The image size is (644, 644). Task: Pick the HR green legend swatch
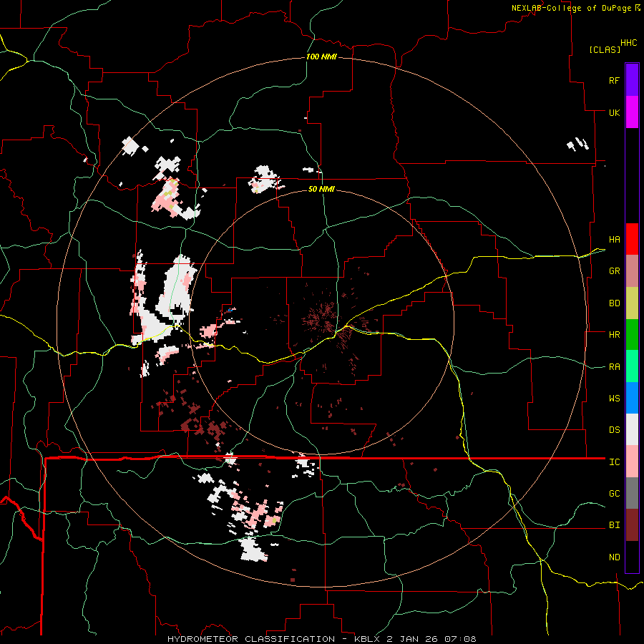tap(632, 335)
